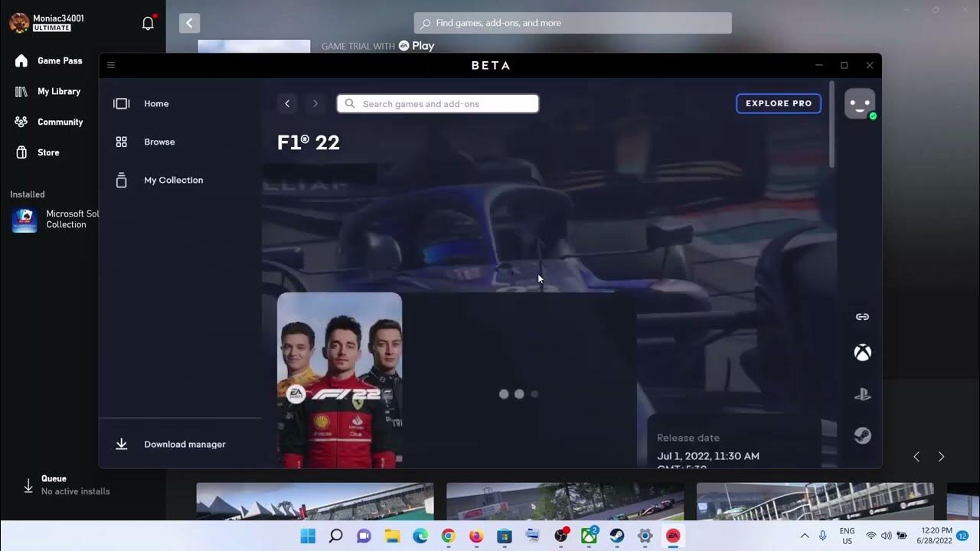Open Wi-Fi network tray icon

(871, 536)
